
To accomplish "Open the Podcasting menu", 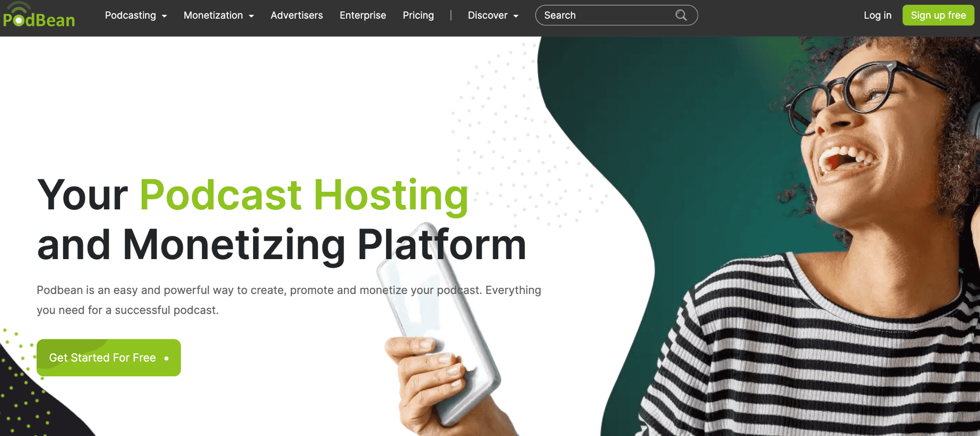I will tap(136, 15).
